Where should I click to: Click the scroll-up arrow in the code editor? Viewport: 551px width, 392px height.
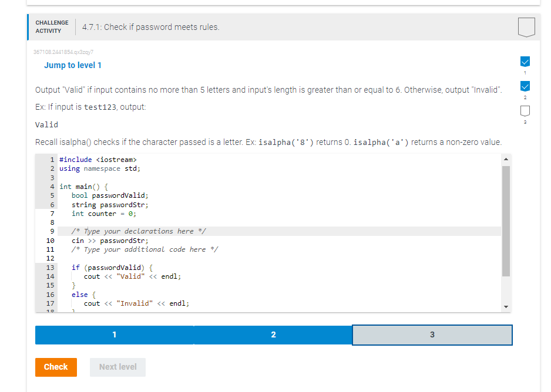tap(506, 158)
